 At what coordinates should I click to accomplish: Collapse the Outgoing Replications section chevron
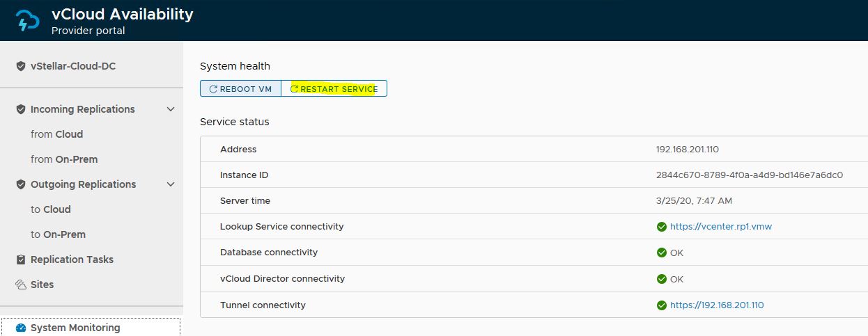tap(171, 184)
